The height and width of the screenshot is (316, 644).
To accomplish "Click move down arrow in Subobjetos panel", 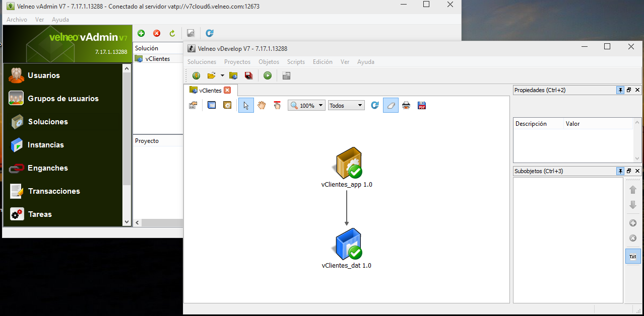I will coord(633,205).
